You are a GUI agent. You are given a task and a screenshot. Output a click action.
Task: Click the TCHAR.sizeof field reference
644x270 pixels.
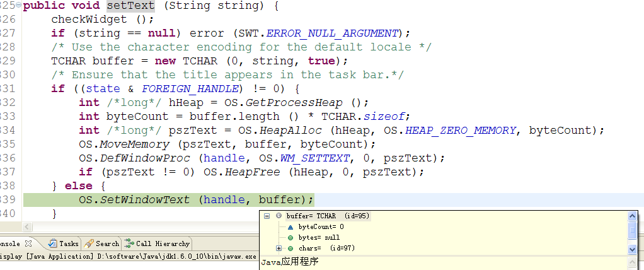tap(363, 116)
